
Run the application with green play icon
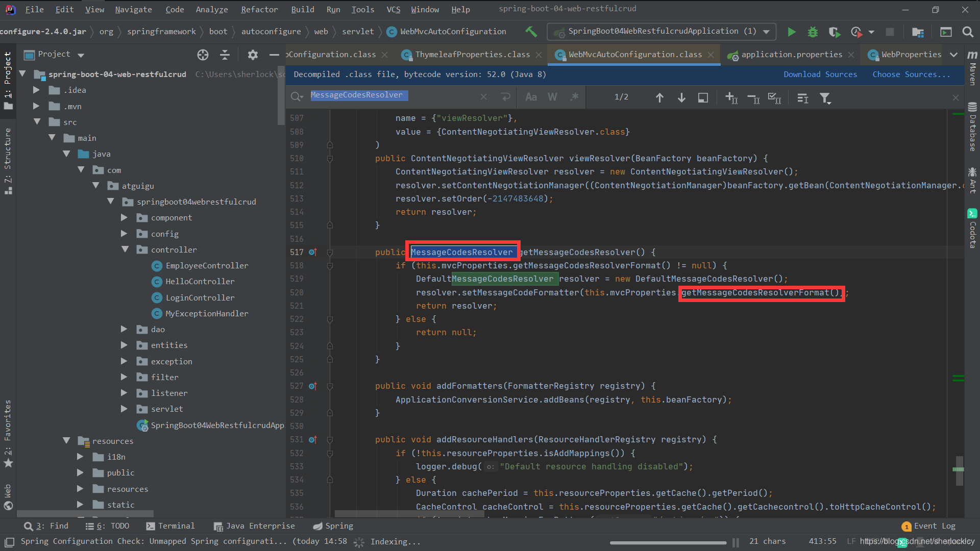[x=791, y=32]
